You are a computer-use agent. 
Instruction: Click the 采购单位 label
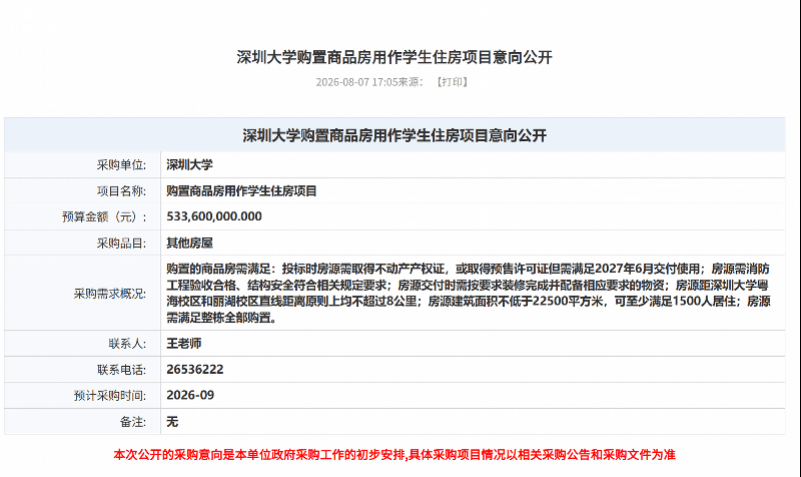tap(121, 165)
